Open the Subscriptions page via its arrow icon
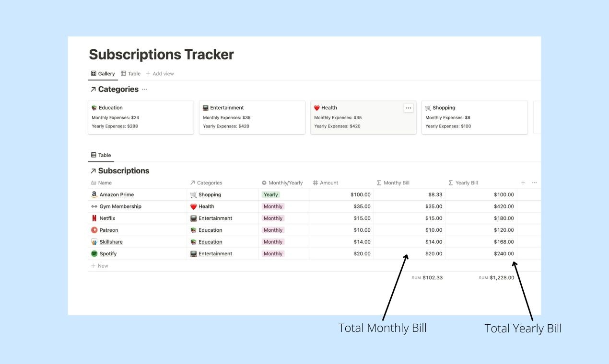 (93, 171)
